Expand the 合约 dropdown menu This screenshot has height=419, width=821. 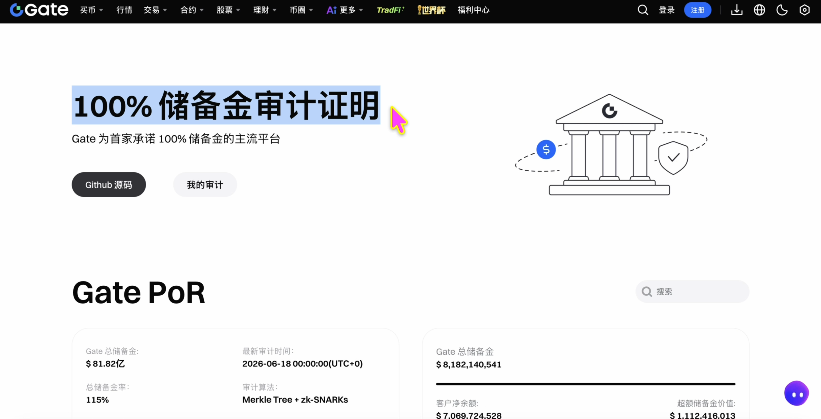point(192,10)
